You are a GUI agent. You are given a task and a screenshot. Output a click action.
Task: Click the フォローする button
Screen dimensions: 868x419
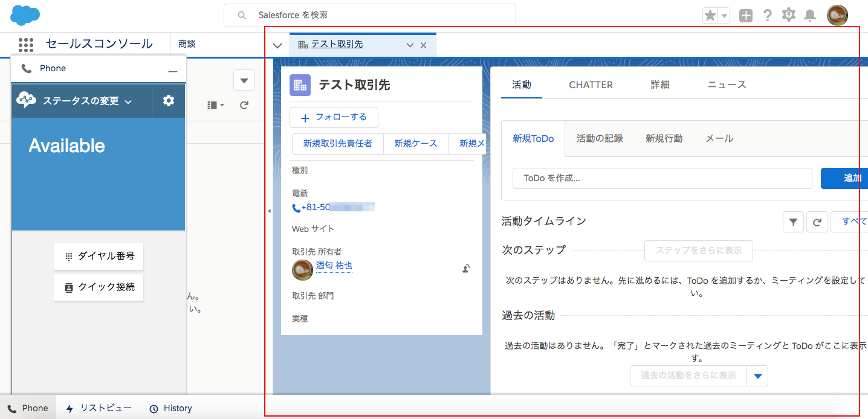[334, 117]
